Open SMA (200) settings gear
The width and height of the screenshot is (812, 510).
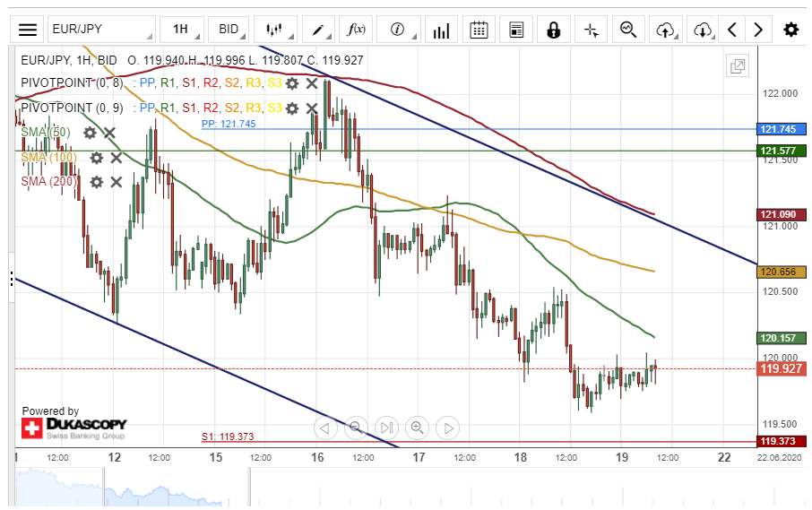tap(96, 182)
